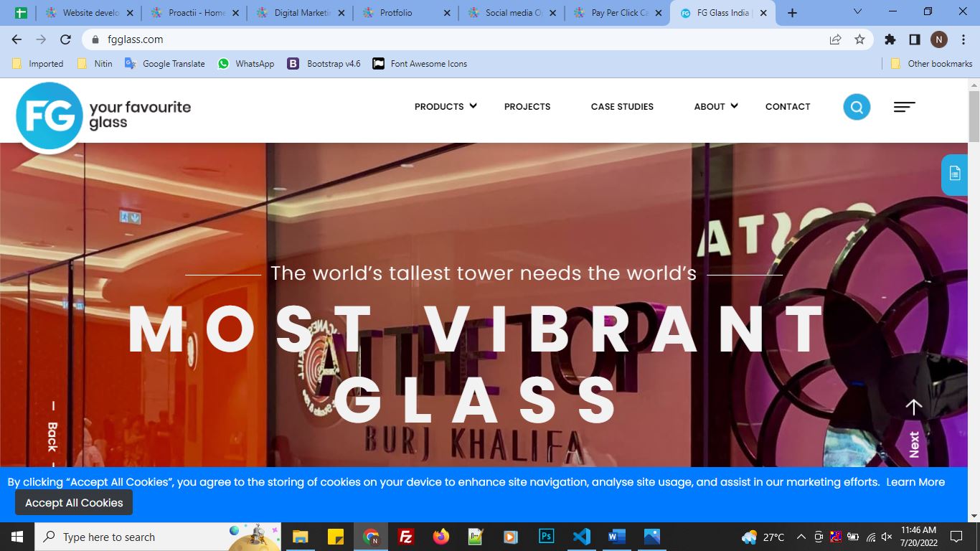This screenshot has height=551, width=980.
Task: Open the Google Translate bookmark
Action: (x=165, y=64)
